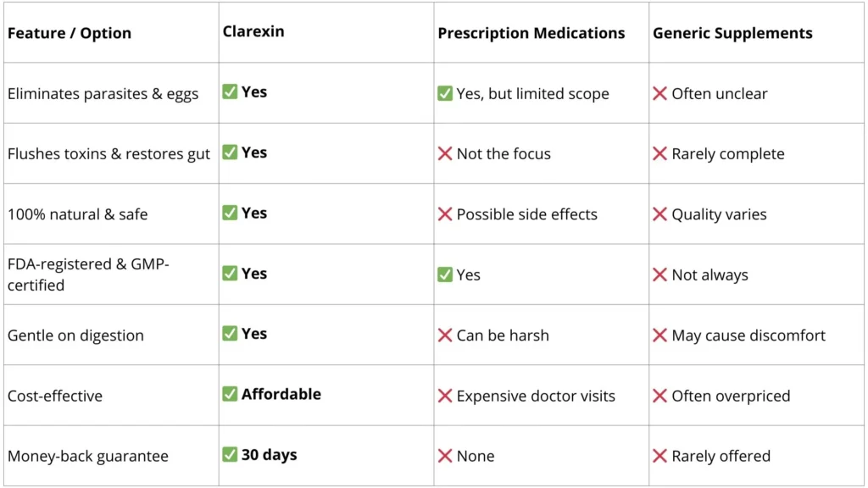Click red X beside 'Possible side effects'
This screenshot has height=488, width=868.
click(444, 214)
